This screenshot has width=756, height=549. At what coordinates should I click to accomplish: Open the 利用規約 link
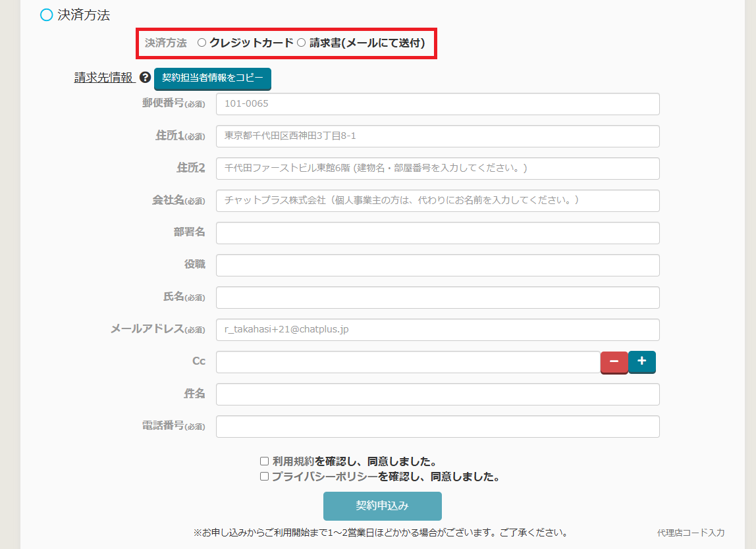coord(293,461)
